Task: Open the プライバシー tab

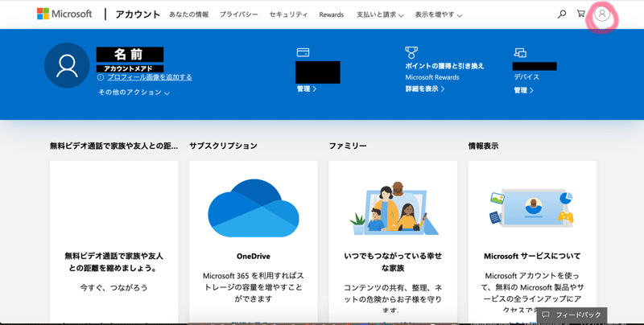Action: click(238, 14)
